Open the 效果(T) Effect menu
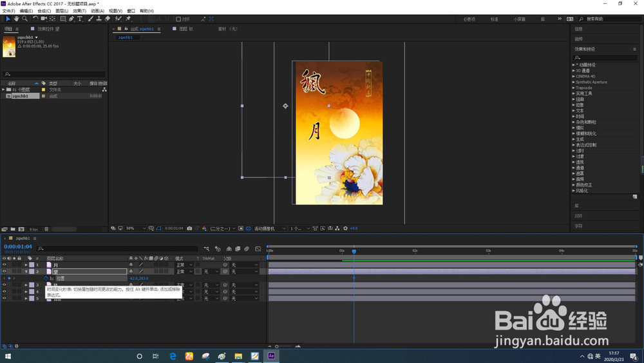Viewport: 644px width, 363px height. point(80,11)
